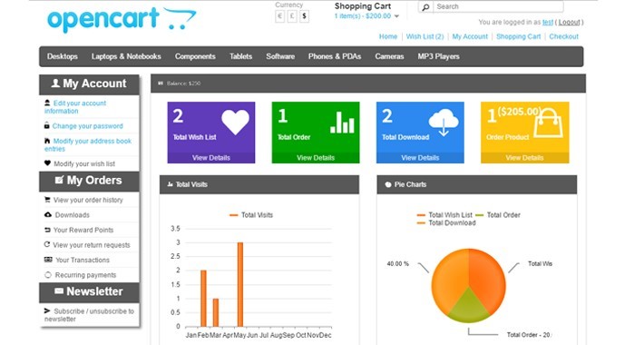Go to the Home link
This screenshot has width=644, height=345.
coord(388,36)
